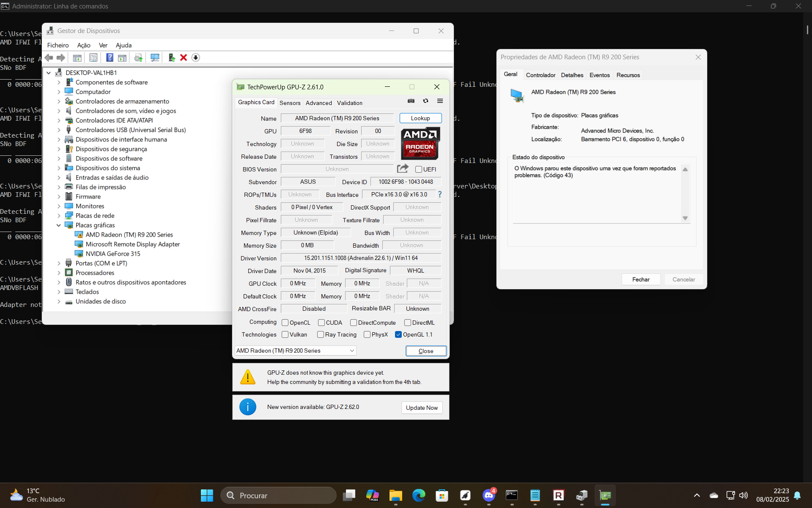Open the Recursos tab in properties

coord(628,75)
